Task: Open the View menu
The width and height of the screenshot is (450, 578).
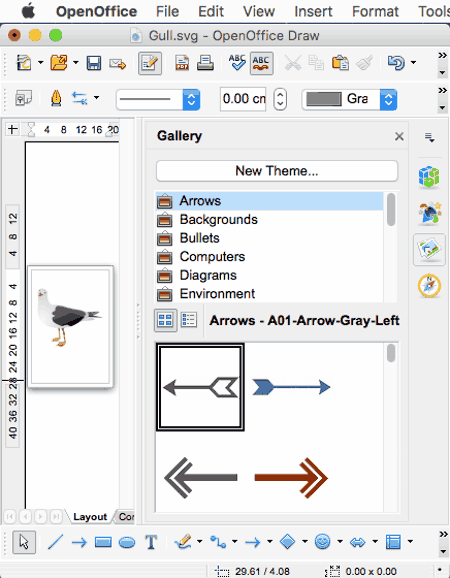Action: 259,11
